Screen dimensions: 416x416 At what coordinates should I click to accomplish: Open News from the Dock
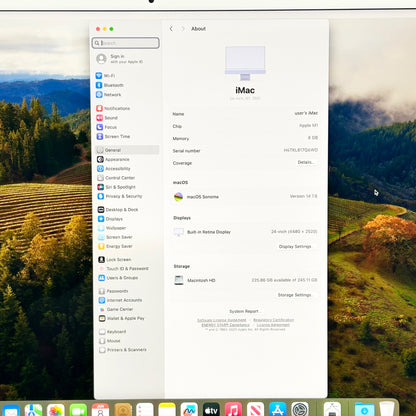point(255,410)
